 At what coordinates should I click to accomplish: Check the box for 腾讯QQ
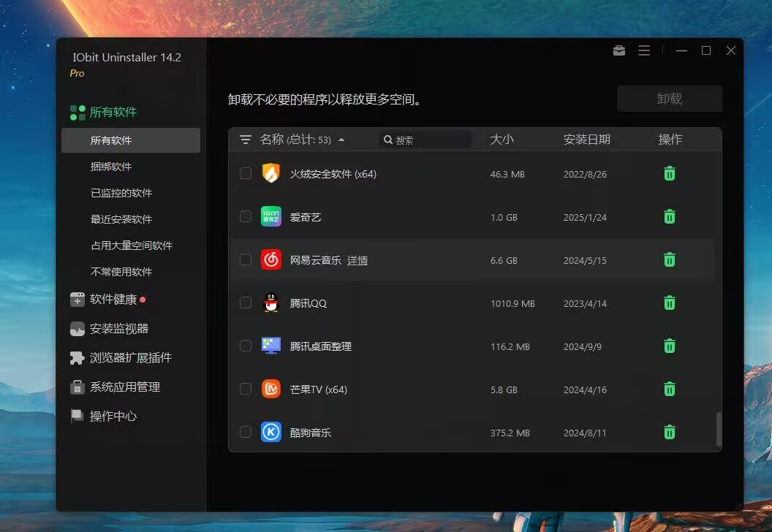click(x=245, y=303)
